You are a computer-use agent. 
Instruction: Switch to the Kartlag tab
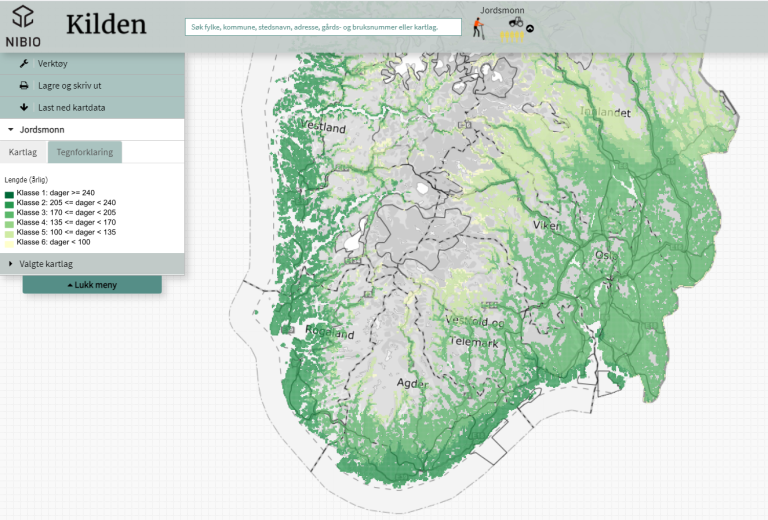[23, 152]
